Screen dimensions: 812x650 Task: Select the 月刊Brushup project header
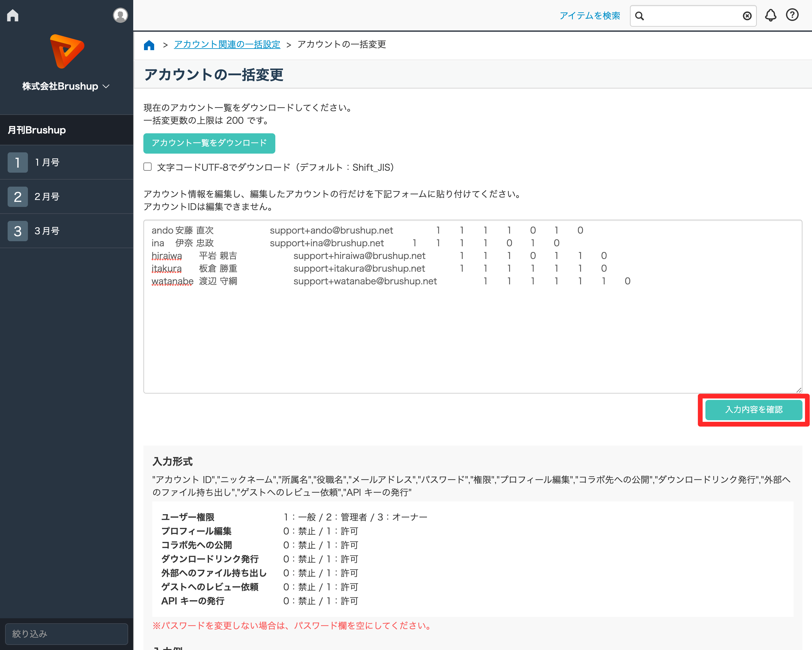point(67,130)
